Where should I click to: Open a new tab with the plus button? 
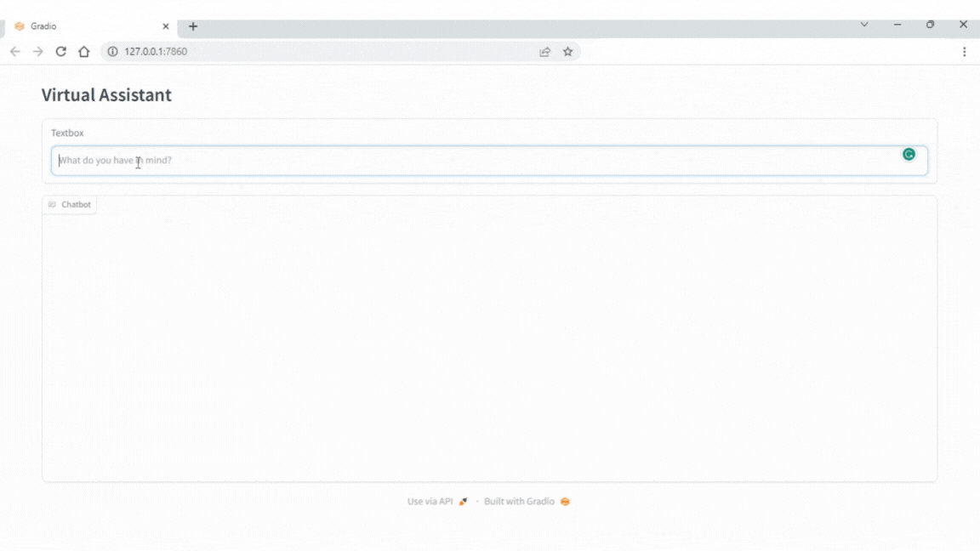coord(193,26)
